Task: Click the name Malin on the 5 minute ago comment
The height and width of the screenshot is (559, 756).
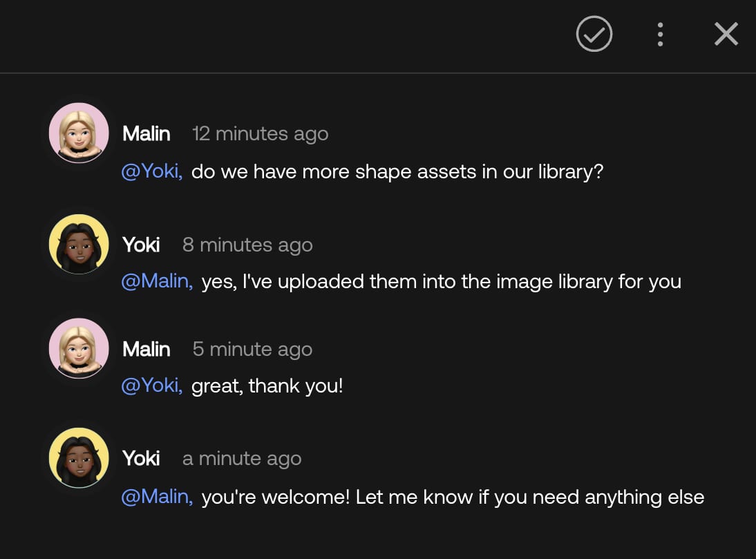Action: (147, 349)
